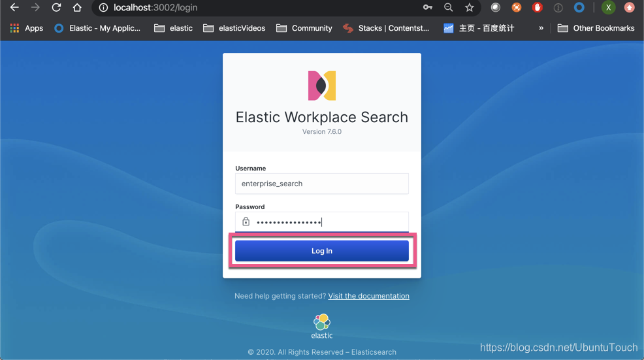The height and width of the screenshot is (360, 644).
Task: Click the elastic logo in footer
Action: click(322, 326)
